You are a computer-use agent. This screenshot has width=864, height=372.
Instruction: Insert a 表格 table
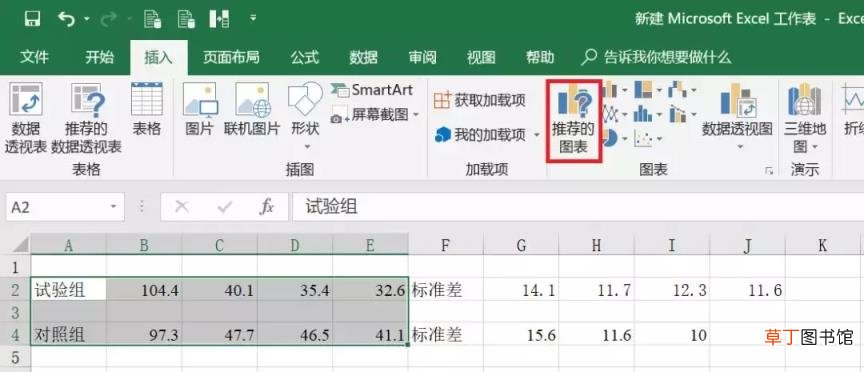pos(147,109)
